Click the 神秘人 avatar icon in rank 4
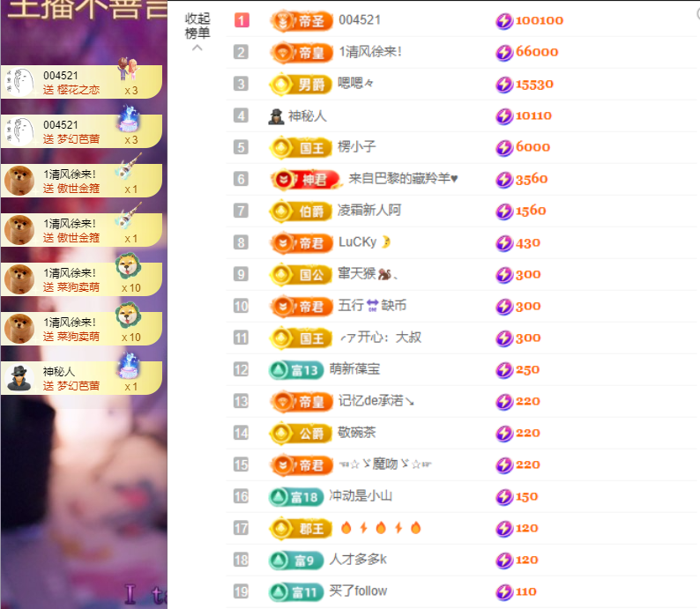The height and width of the screenshot is (609, 700). pyautogui.click(x=276, y=116)
